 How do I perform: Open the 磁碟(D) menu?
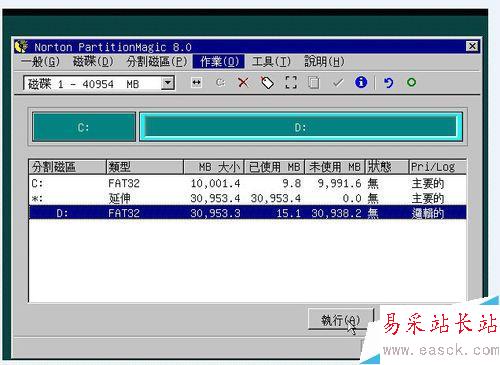click(x=93, y=62)
